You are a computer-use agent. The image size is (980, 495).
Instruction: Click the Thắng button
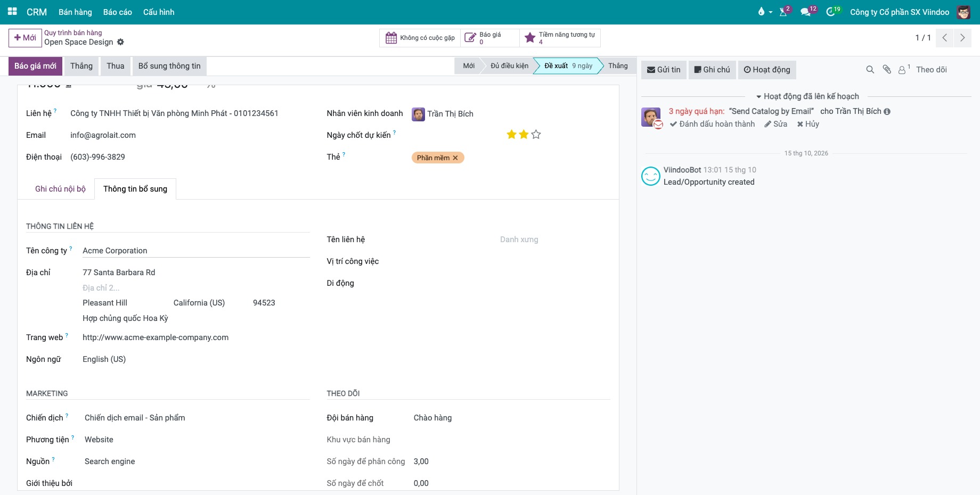tap(81, 66)
